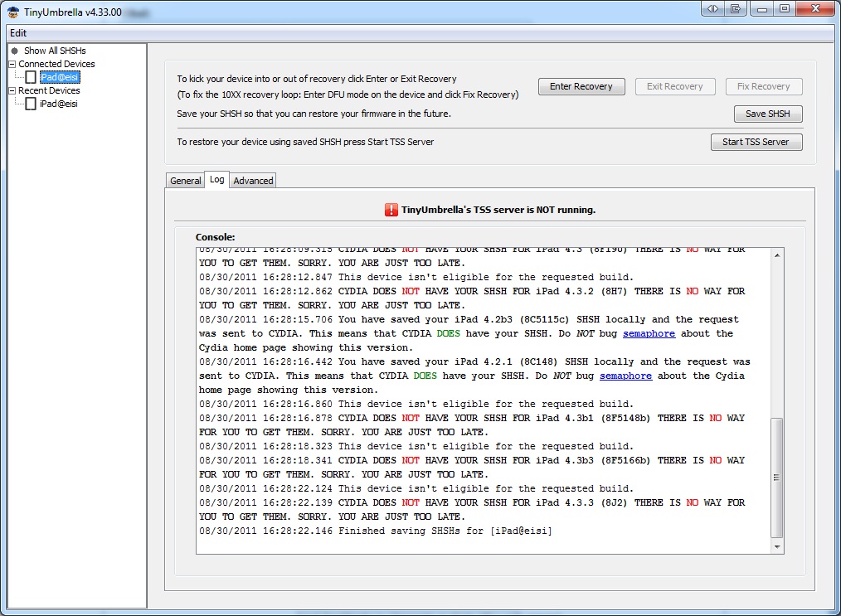Click the Enter Recovery button
The height and width of the screenshot is (616, 841).
581,86
